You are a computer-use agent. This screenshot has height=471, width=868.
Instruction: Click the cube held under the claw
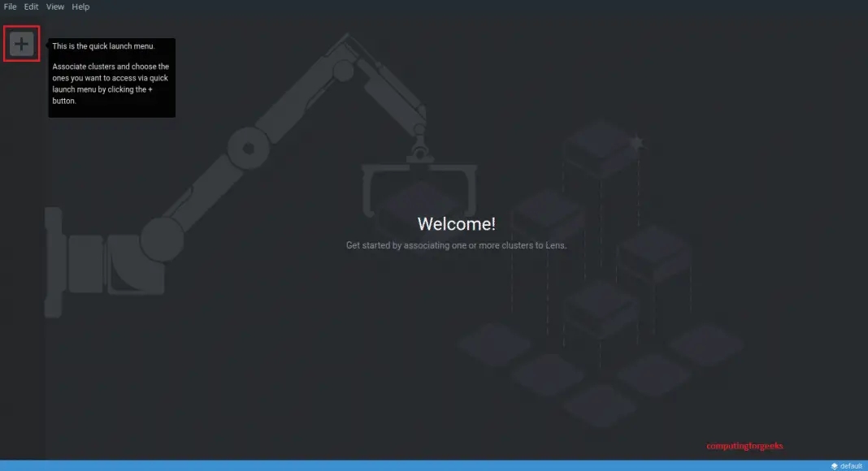pyautogui.click(x=419, y=203)
